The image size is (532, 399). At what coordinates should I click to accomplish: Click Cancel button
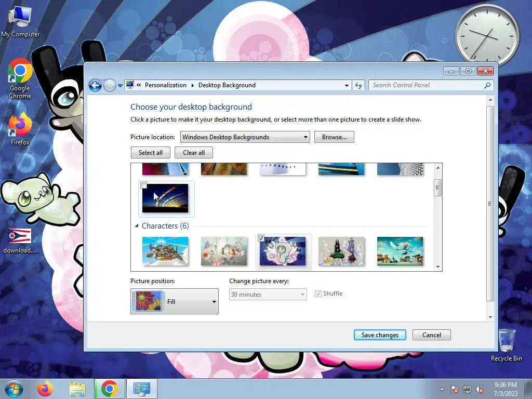point(432,335)
